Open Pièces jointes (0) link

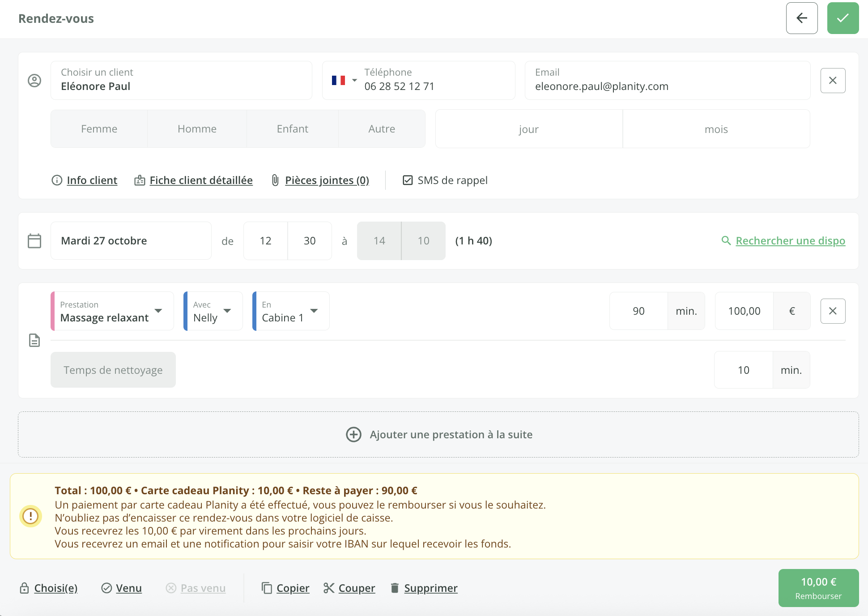click(x=327, y=180)
